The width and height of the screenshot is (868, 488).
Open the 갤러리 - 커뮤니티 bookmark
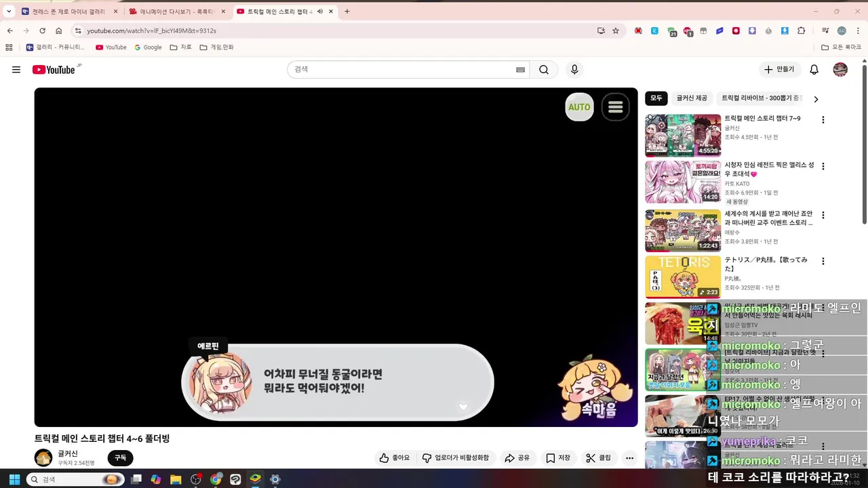56,47
